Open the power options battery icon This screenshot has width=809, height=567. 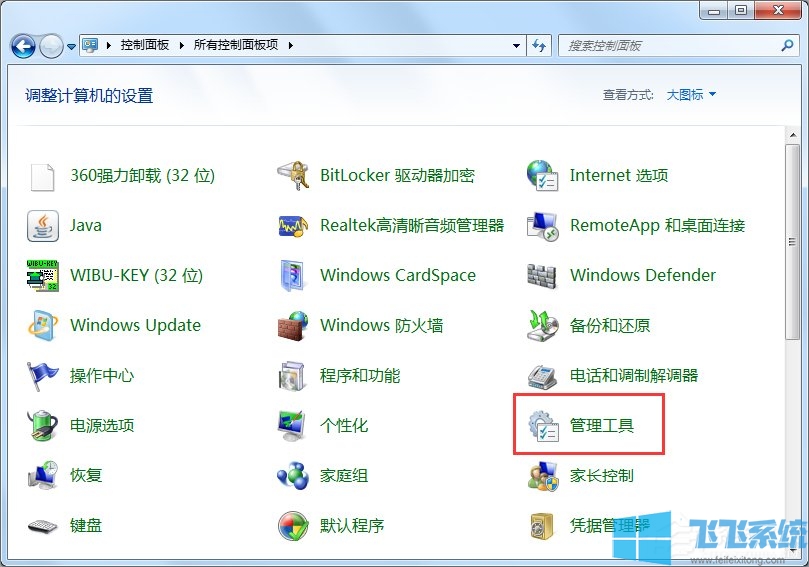[43, 426]
